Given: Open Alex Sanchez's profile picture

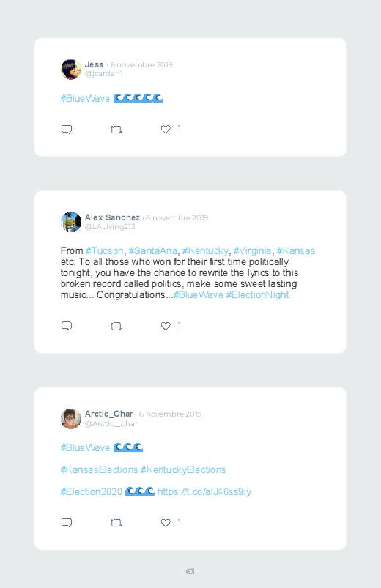Looking at the screenshot, I should 71,222.
